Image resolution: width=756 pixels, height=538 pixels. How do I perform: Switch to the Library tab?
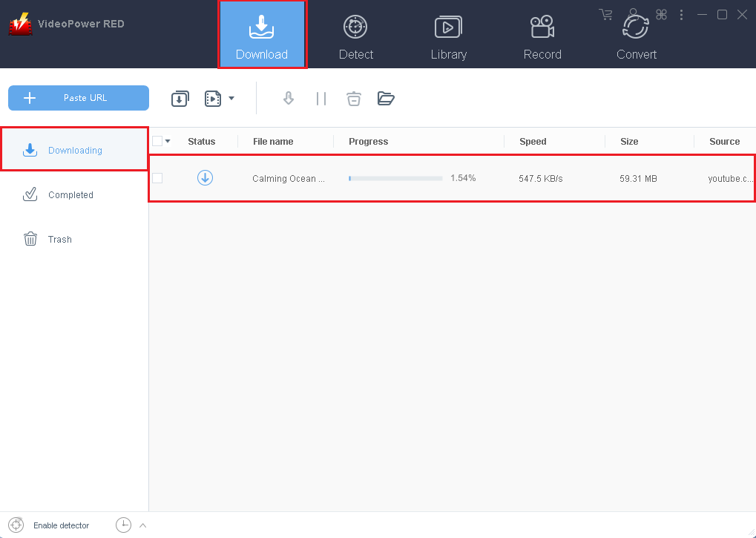pyautogui.click(x=448, y=34)
